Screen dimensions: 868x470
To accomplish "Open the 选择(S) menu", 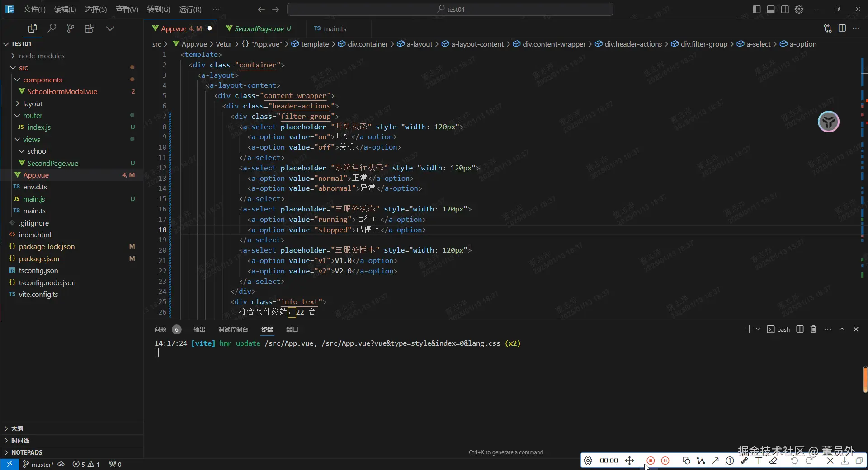I will point(96,9).
